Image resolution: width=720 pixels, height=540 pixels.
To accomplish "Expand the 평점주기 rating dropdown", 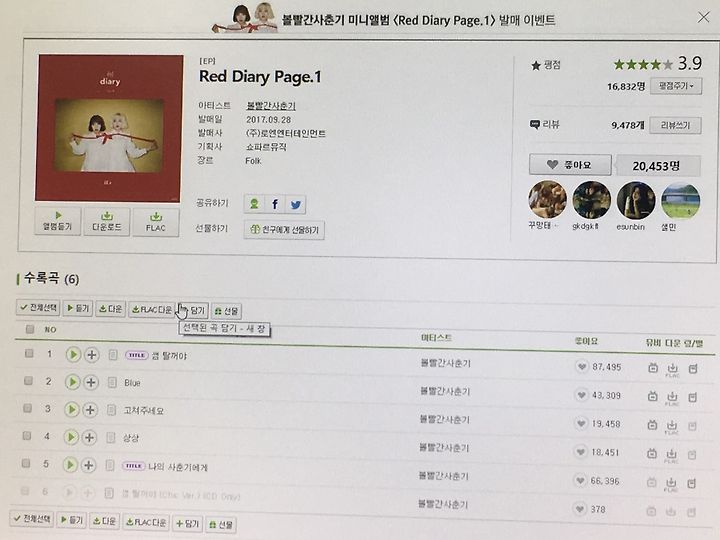I will pyautogui.click(x=676, y=86).
